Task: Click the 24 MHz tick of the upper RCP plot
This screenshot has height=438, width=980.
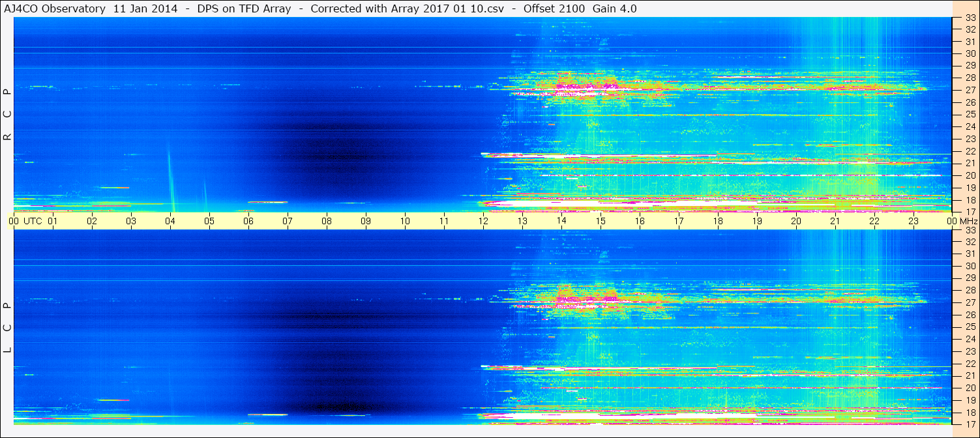Action: coord(970,127)
